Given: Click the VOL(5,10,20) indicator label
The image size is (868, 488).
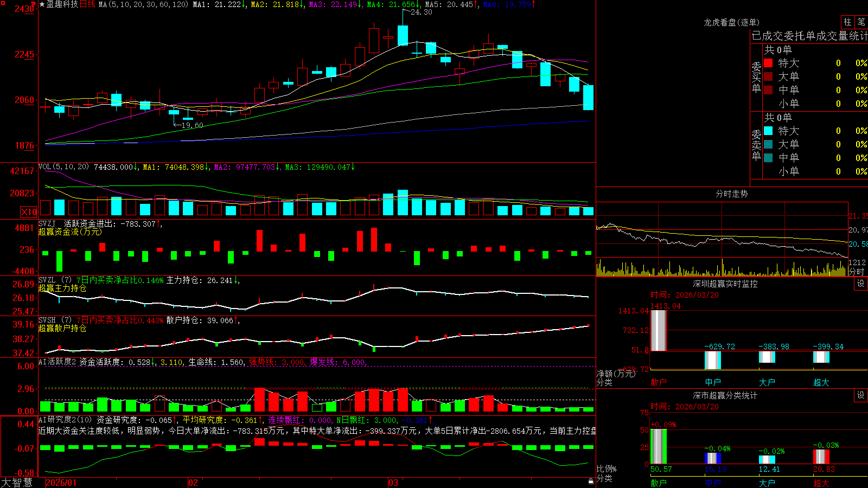Looking at the screenshot, I should 63,167.
